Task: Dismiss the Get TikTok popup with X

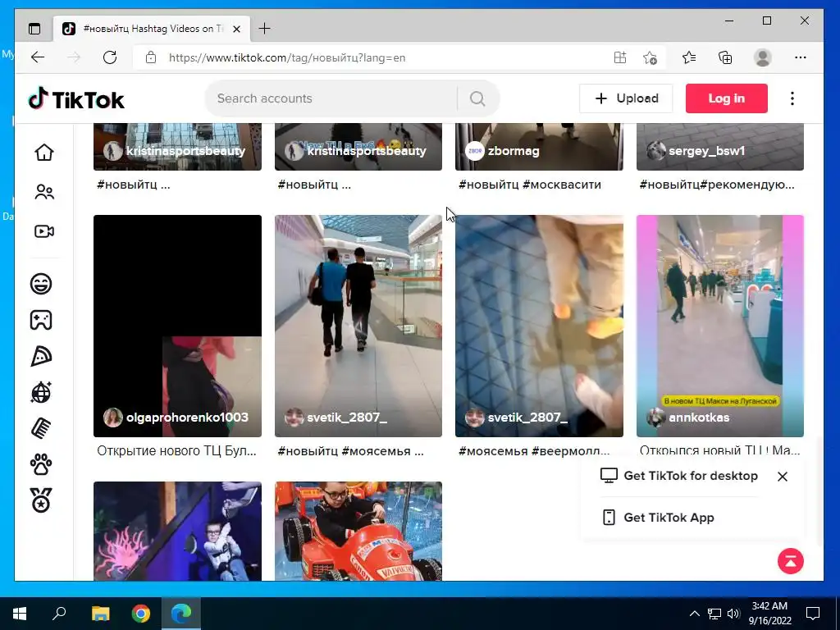Action: (x=782, y=477)
